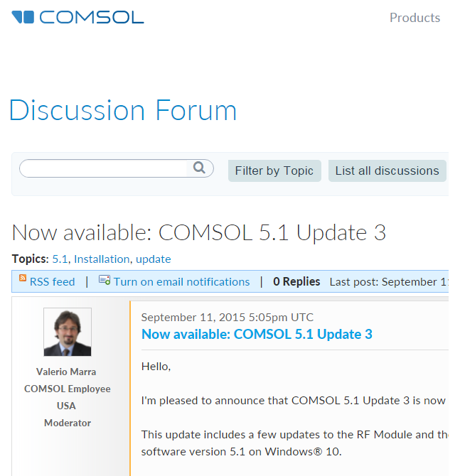Click the 0 Replies label

point(296,282)
